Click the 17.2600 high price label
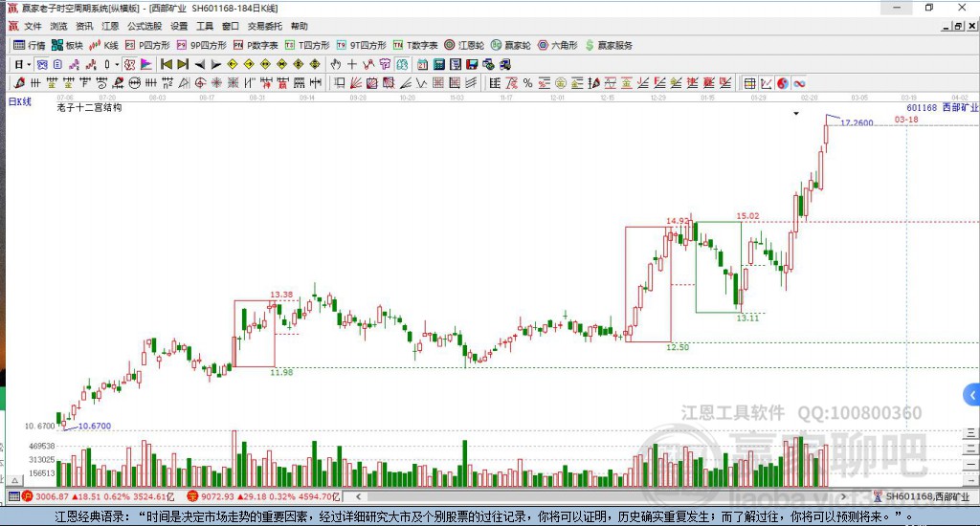The image size is (980, 526). coord(857,122)
